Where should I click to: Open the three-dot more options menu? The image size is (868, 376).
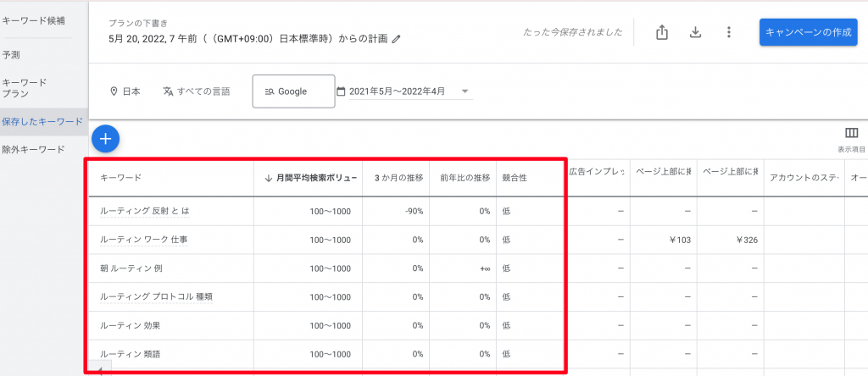tap(728, 32)
